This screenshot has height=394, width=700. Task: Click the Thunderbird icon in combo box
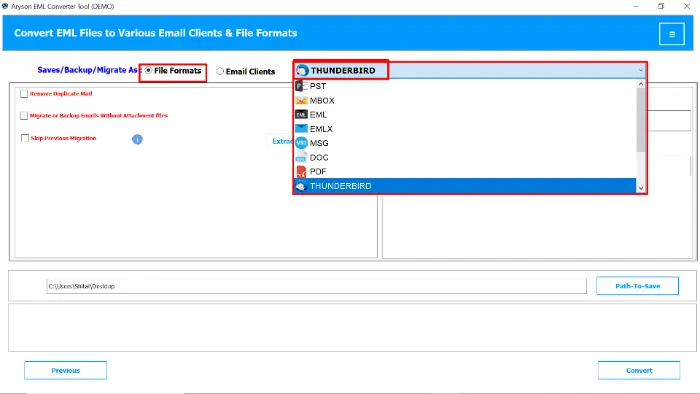click(x=302, y=71)
